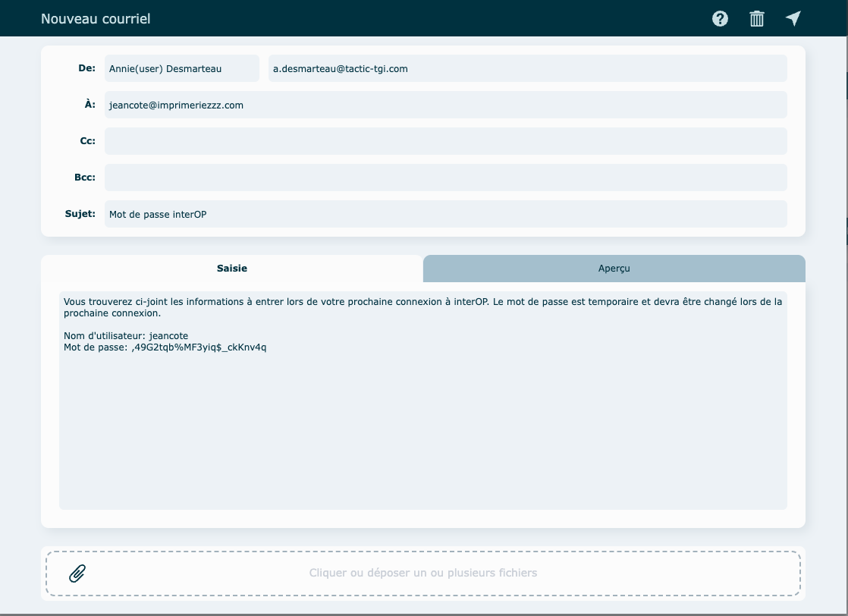Click the sender email address field
The image size is (848, 616).
tap(527, 68)
